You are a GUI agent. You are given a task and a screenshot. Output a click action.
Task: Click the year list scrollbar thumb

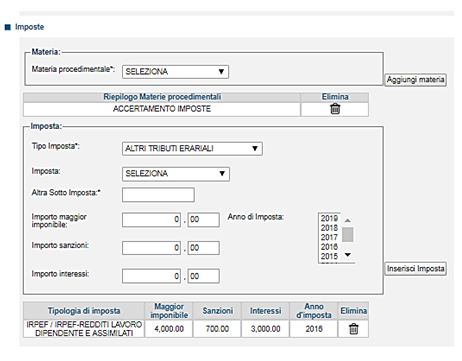pos(348,235)
